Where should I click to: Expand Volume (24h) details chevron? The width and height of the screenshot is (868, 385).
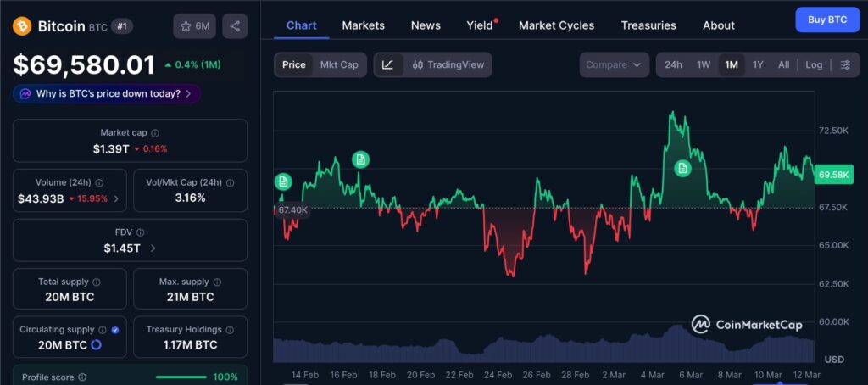[x=116, y=199]
